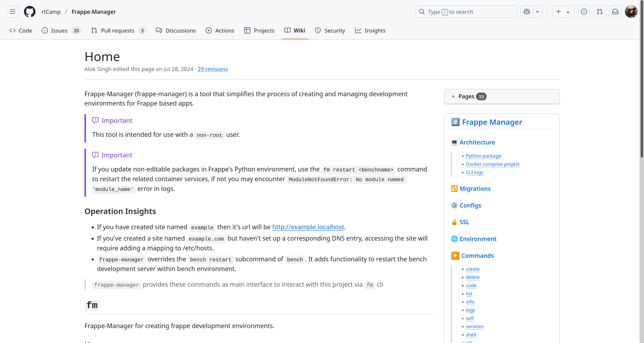Open the issues icon in header
The width and height of the screenshot is (644, 343).
click(x=584, y=12)
